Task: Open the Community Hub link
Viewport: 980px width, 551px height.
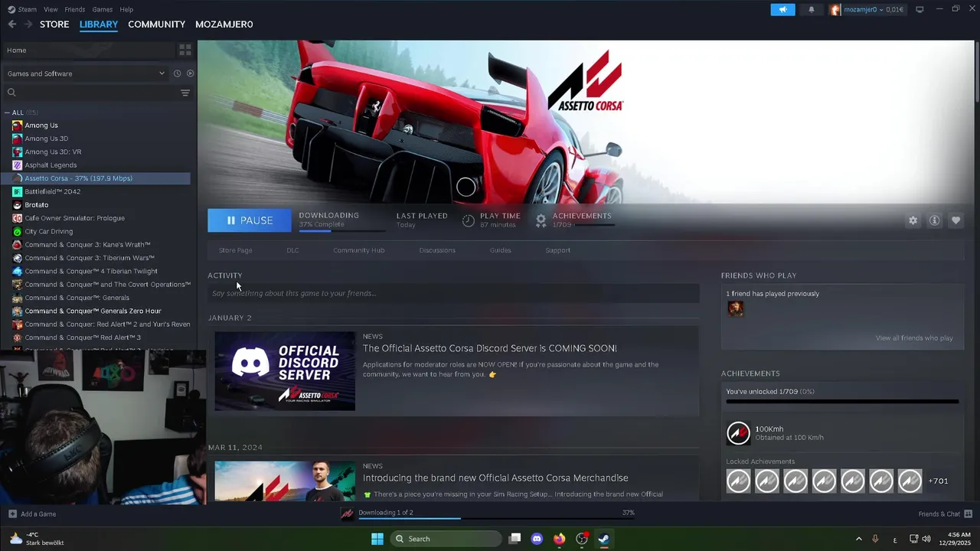Action: [x=358, y=250]
